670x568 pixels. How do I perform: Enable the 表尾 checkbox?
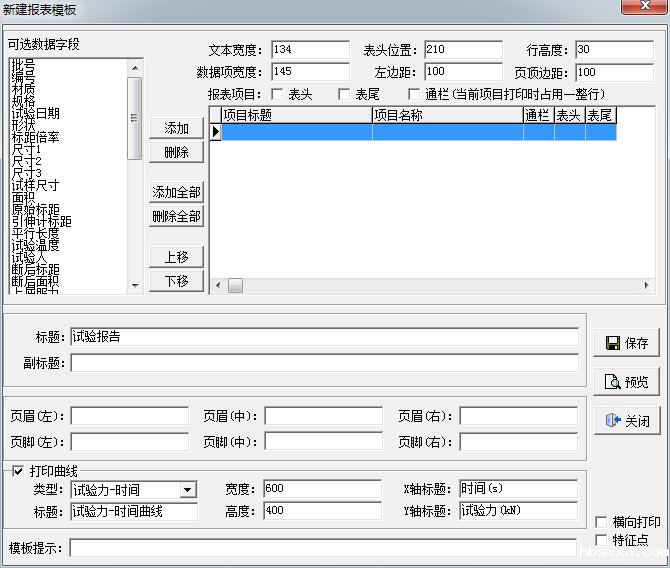344,95
